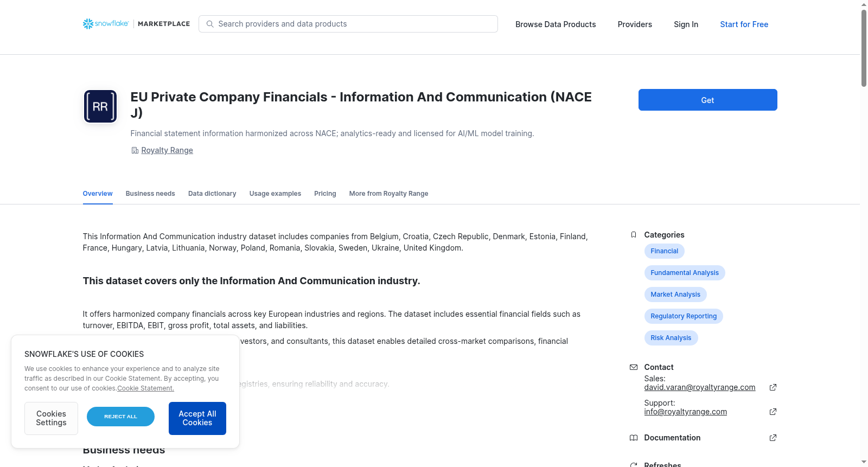Click the Documentation heading

click(672, 438)
